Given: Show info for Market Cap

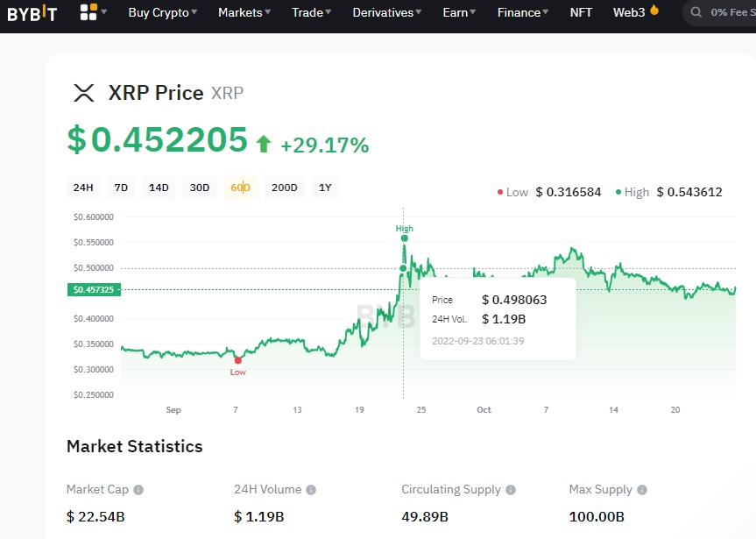Looking at the screenshot, I should point(138,490).
